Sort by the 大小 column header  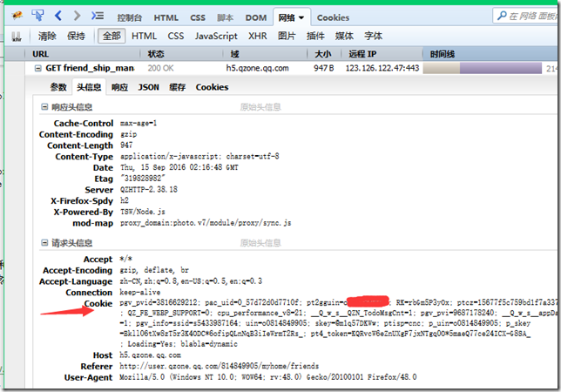(323, 54)
